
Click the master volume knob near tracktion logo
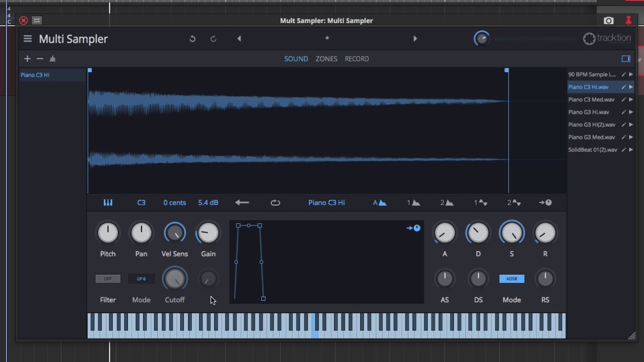481,39
